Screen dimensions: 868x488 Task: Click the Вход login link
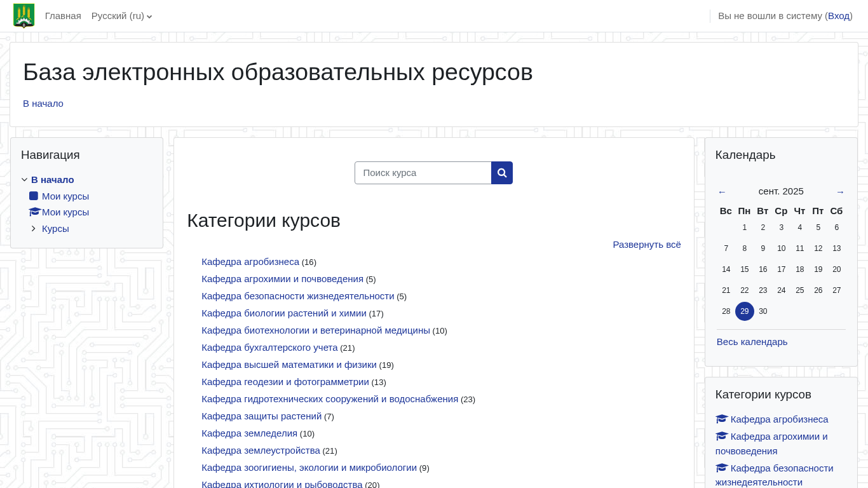click(838, 16)
